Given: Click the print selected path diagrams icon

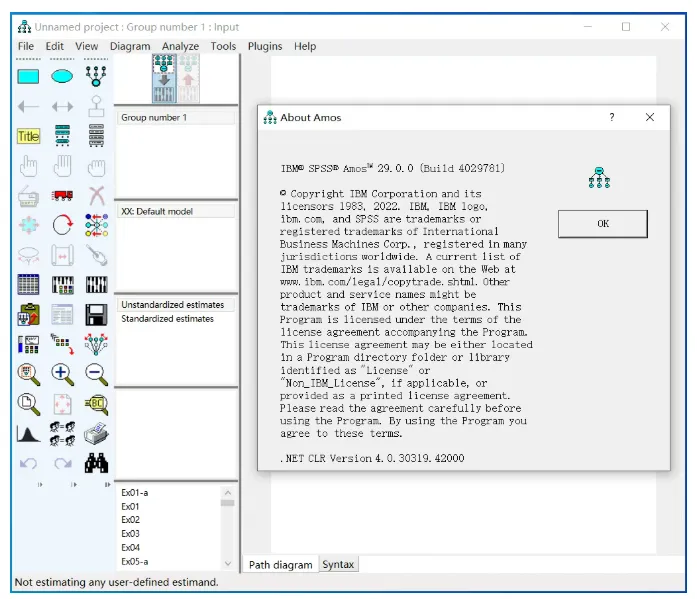Looking at the screenshot, I should 96,434.
